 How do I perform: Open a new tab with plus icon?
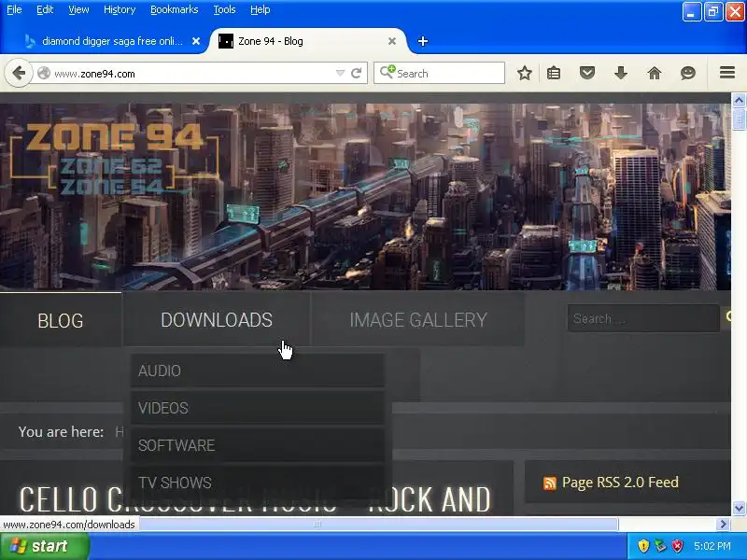point(423,41)
